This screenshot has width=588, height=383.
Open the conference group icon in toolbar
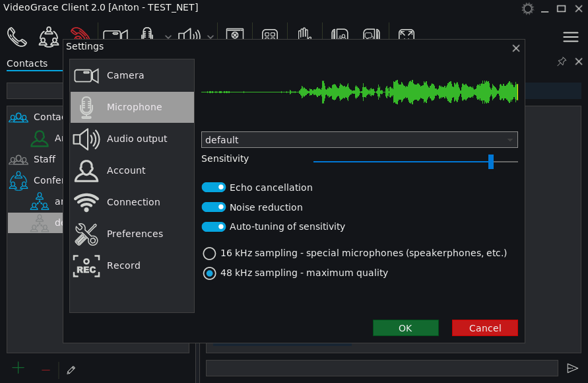(x=49, y=37)
